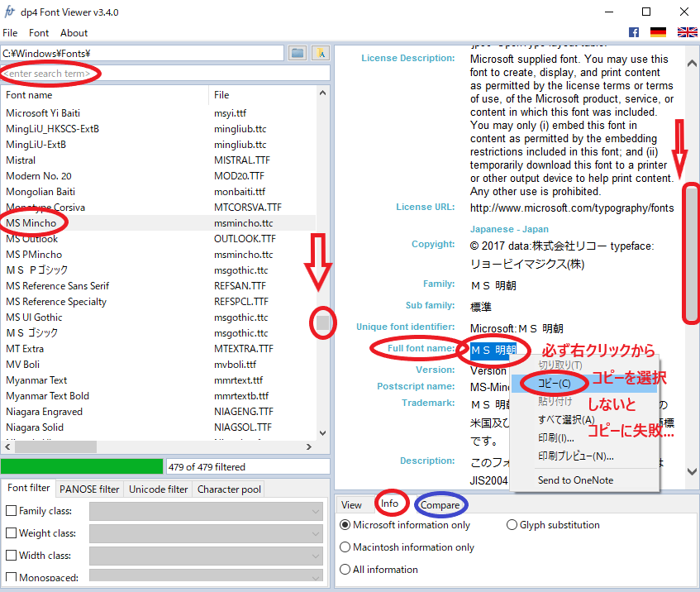Browse for a font folder icon
The image size is (700, 592).
click(298, 53)
